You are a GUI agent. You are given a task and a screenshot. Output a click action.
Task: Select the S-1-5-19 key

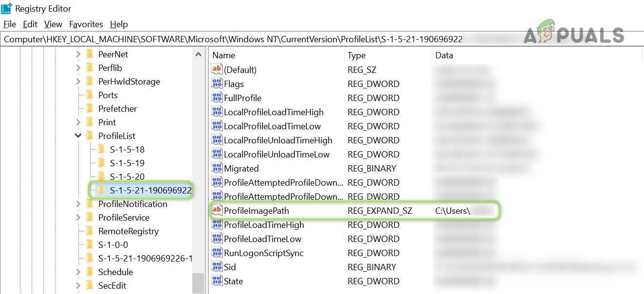point(127,163)
